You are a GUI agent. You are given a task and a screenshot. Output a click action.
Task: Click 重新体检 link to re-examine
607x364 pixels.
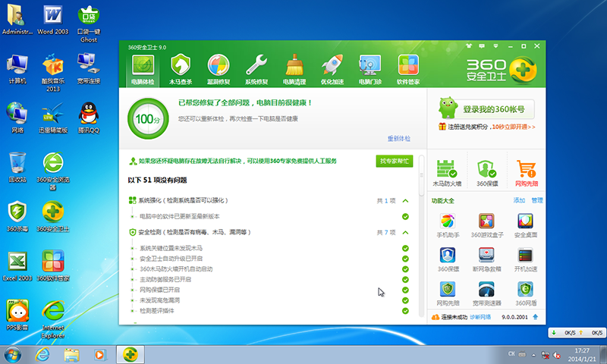(x=399, y=139)
